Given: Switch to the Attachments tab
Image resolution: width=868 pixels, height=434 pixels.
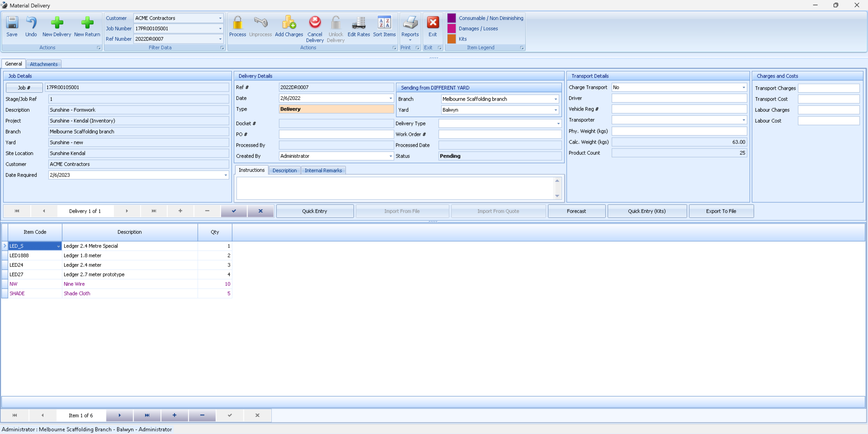Looking at the screenshot, I should pos(44,64).
